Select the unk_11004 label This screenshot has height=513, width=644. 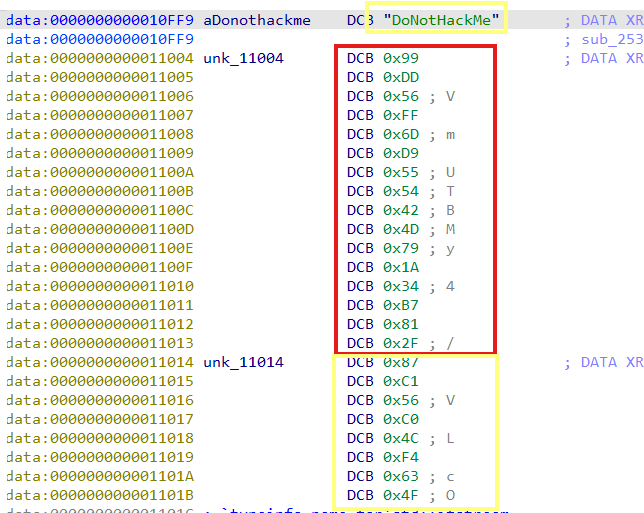point(243,58)
